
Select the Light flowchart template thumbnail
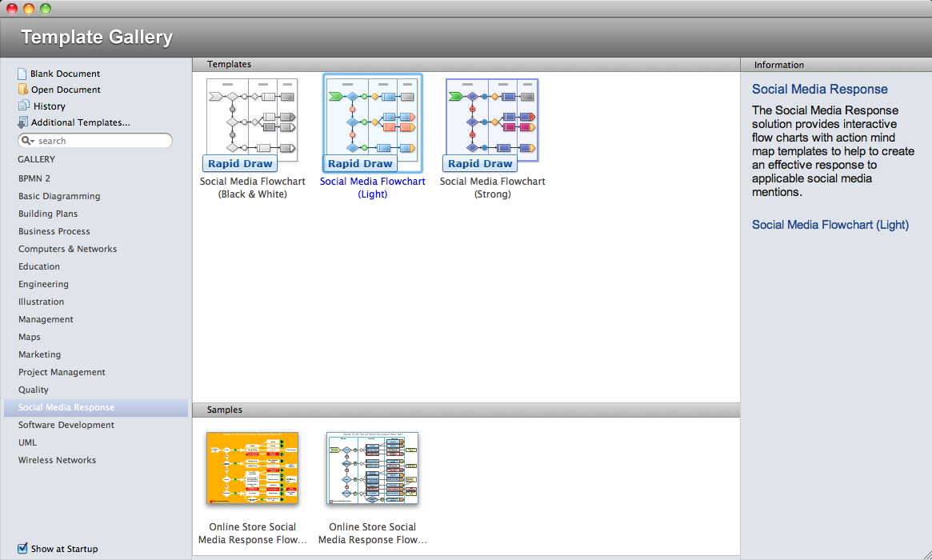372,123
